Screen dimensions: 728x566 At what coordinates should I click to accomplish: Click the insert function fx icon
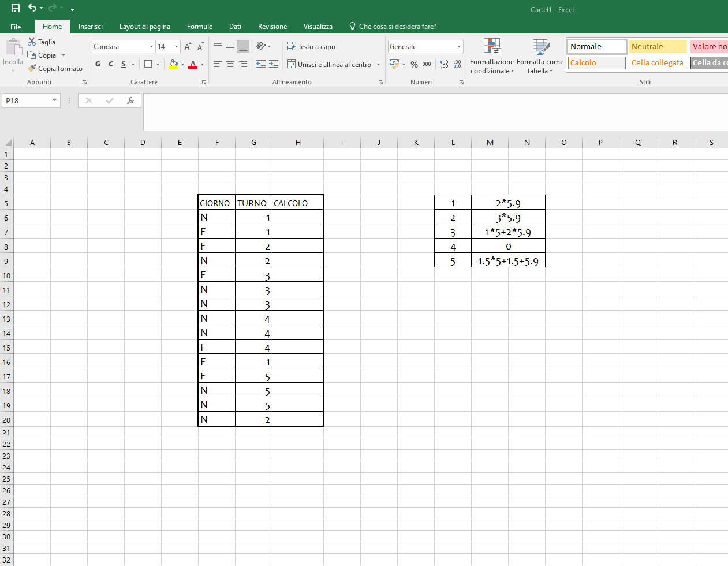coord(130,100)
